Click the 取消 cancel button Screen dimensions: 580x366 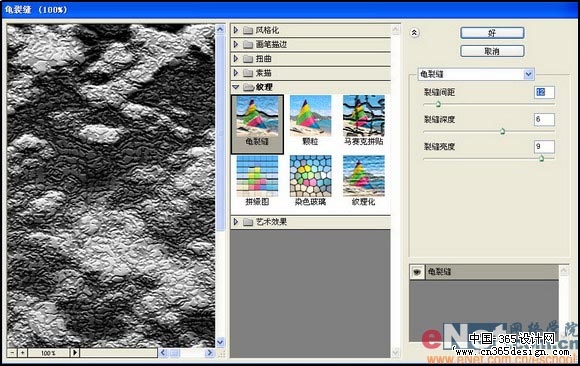click(x=492, y=51)
